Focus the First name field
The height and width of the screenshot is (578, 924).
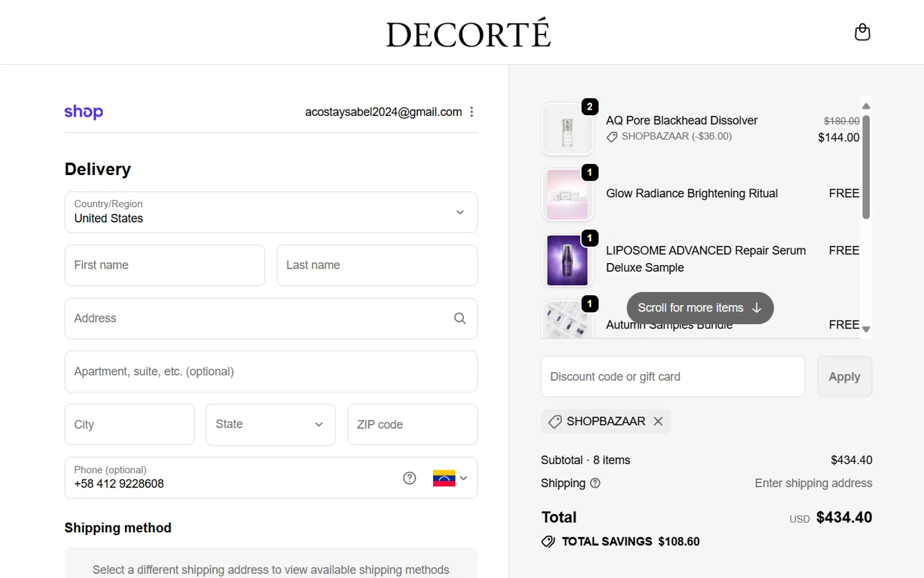(x=164, y=265)
